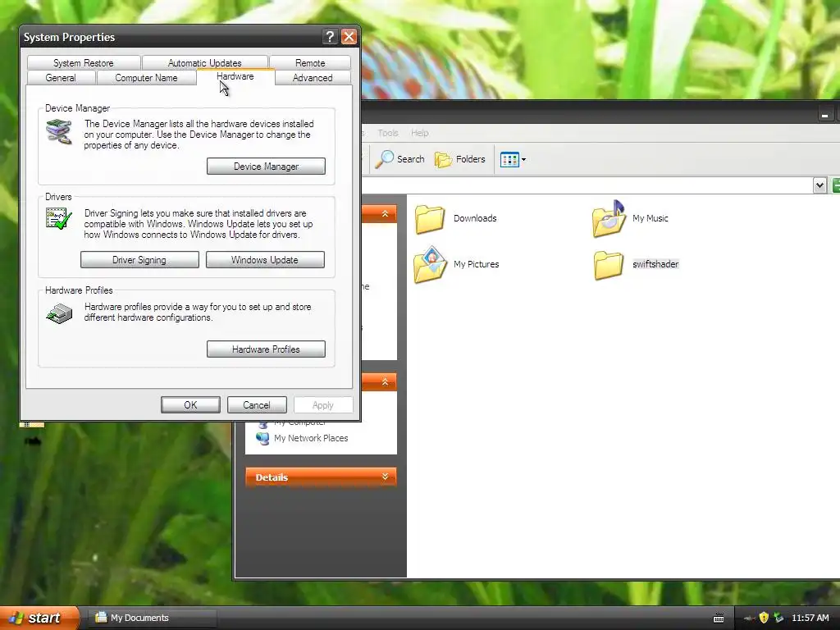Click the My Network Places icon
This screenshot has height=630, width=840.
coord(262,438)
